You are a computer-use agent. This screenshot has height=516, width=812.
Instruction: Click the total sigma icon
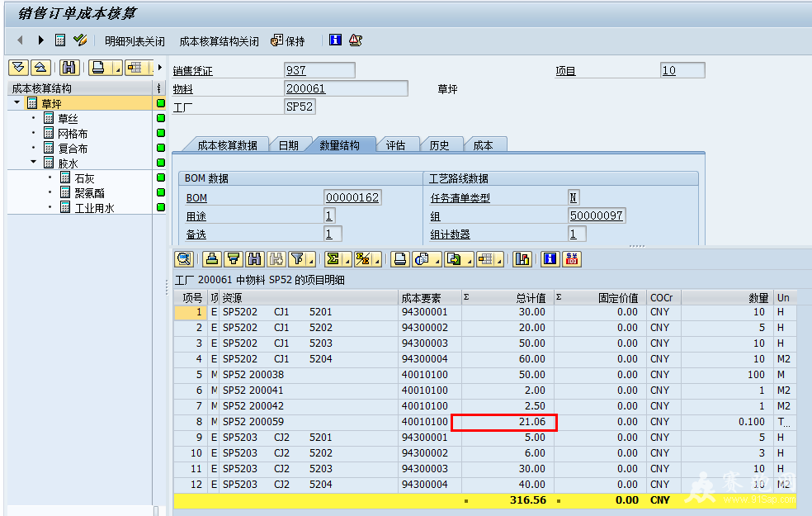tap(333, 258)
